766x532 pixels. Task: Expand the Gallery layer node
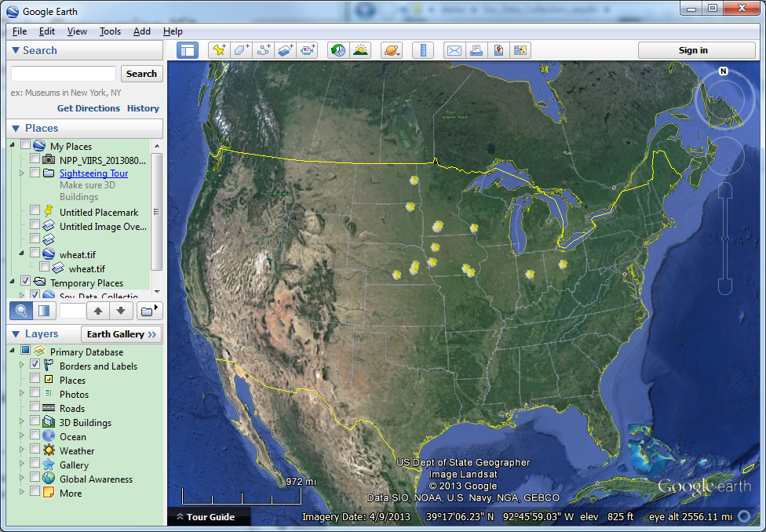[x=21, y=464]
